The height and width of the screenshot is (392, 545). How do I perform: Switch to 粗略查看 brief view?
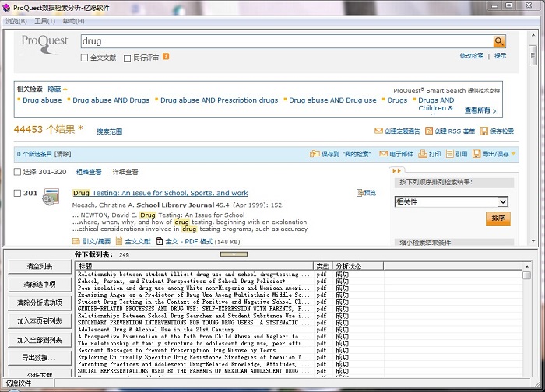[x=89, y=172]
